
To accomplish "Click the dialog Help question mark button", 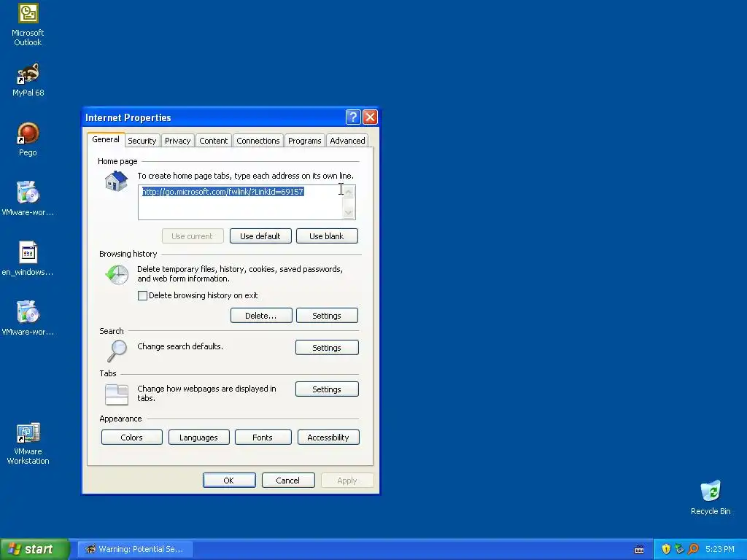I will (353, 117).
